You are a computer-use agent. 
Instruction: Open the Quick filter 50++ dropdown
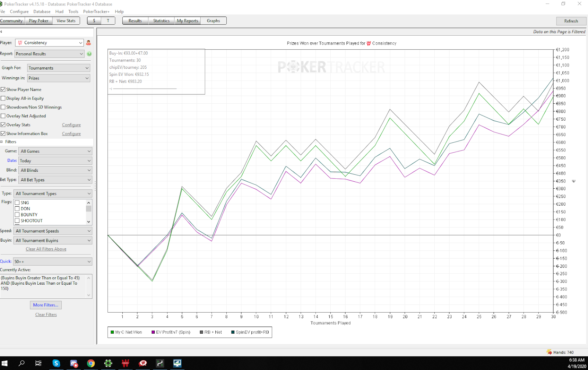point(53,262)
